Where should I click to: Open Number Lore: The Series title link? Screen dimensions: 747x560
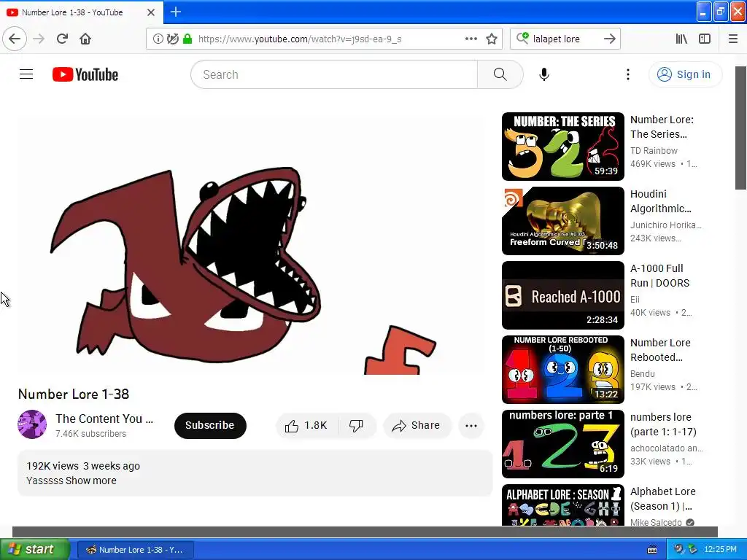[662, 127]
